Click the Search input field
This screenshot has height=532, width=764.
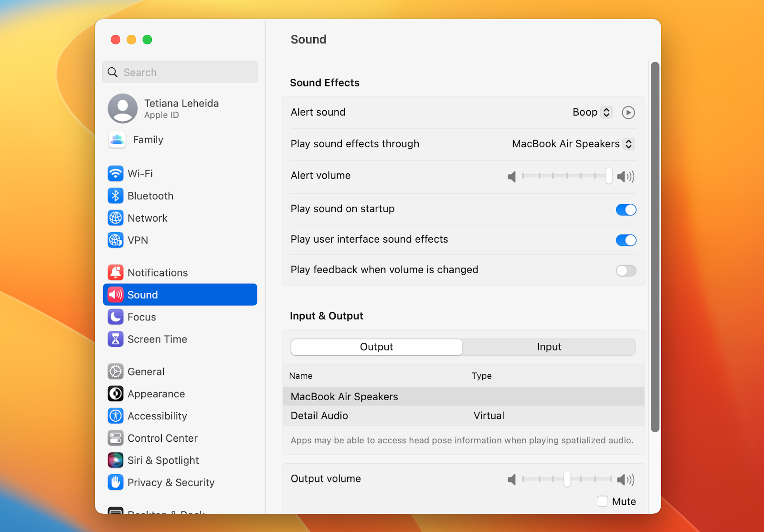click(x=180, y=72)
